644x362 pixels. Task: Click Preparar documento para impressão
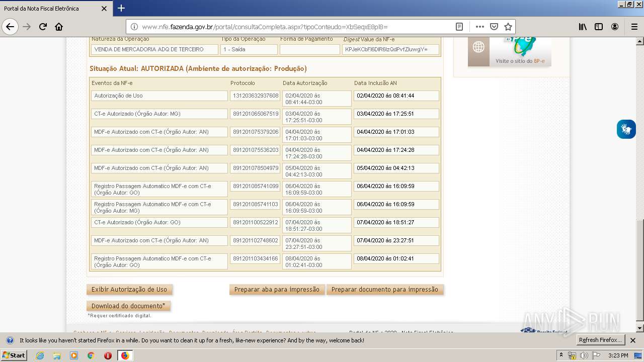pyautogui.click(x=385, y=290)
